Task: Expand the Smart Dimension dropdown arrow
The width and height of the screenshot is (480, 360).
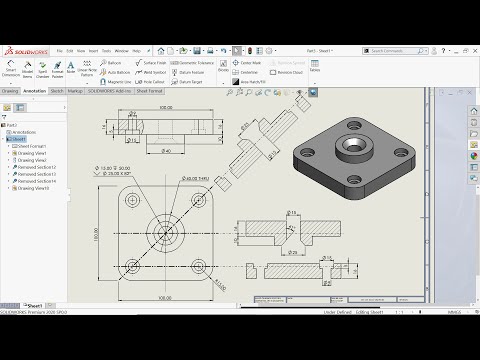Action: pos(11,83)
